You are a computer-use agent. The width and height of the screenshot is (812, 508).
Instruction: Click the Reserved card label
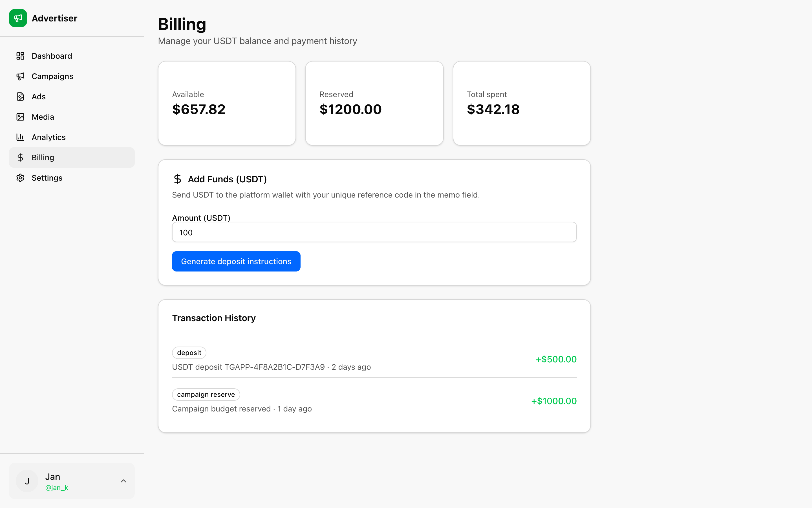pyautogui.click(x=336, y=95)
